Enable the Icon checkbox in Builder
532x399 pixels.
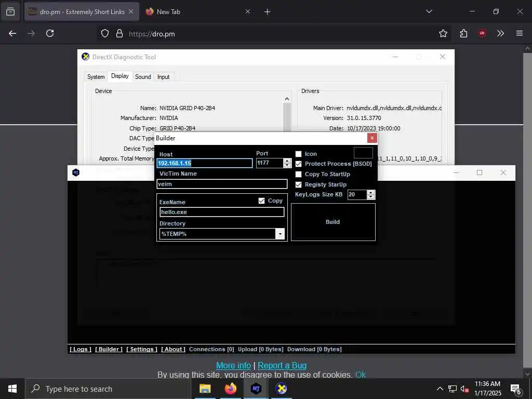(299, 154)
